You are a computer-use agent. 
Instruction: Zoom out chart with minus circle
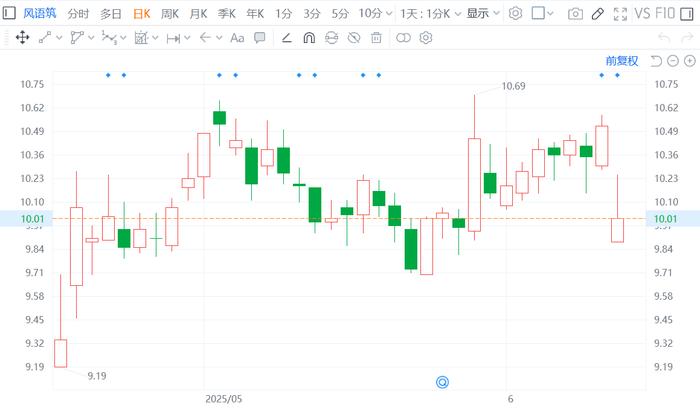[x=673, y=61]
